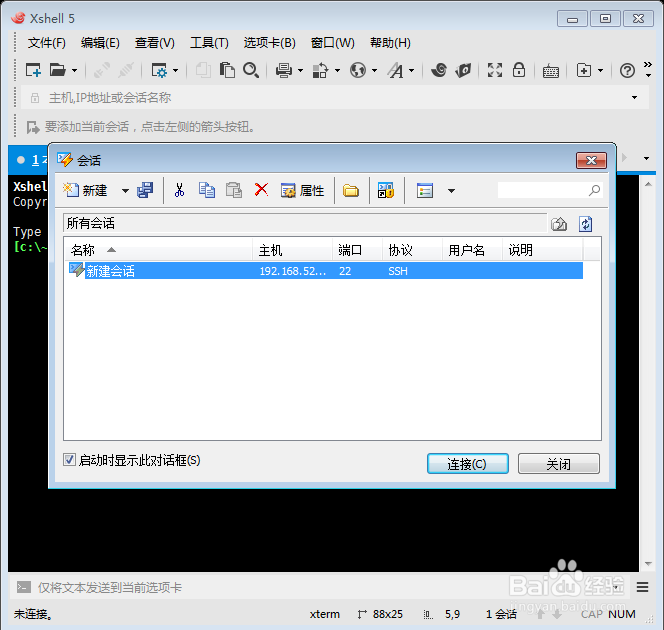Click the 连接(C) button
The height and width of the screenshot is (630, 664).
(x=468, y=464)
